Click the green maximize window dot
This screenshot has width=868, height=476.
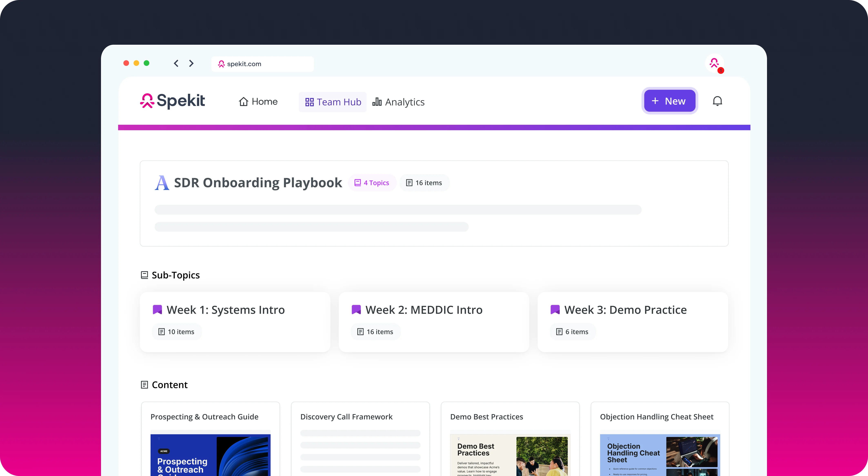tap(147, 63)
